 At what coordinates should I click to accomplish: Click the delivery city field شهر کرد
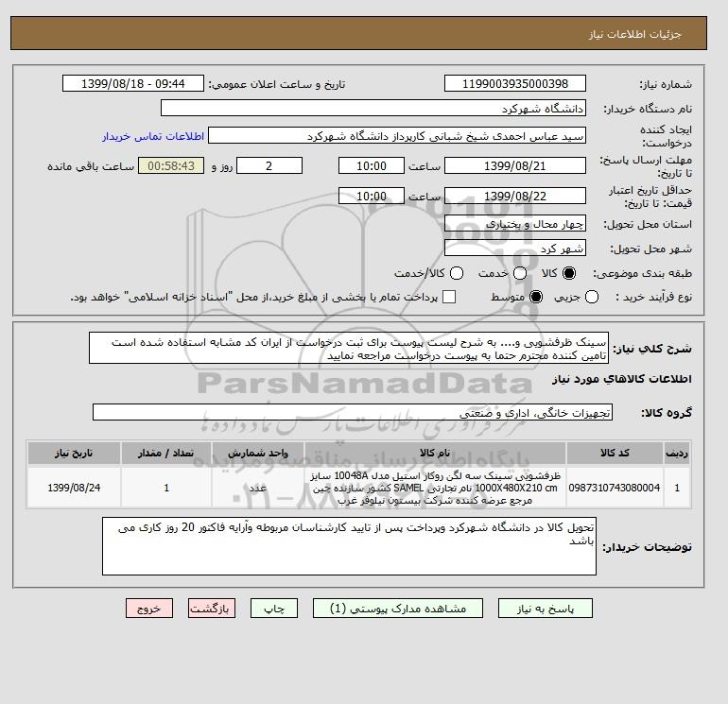point(515,249)
